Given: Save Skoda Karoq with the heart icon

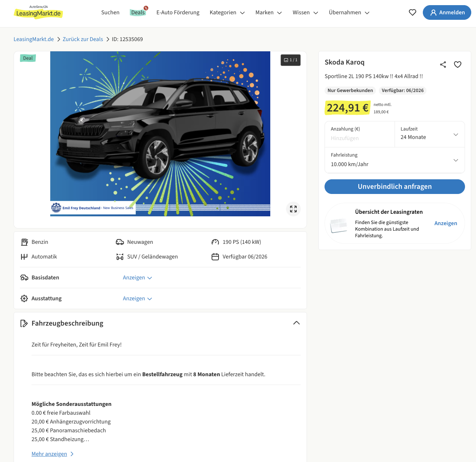Looking at the screenshot, I should click(458, 65).
